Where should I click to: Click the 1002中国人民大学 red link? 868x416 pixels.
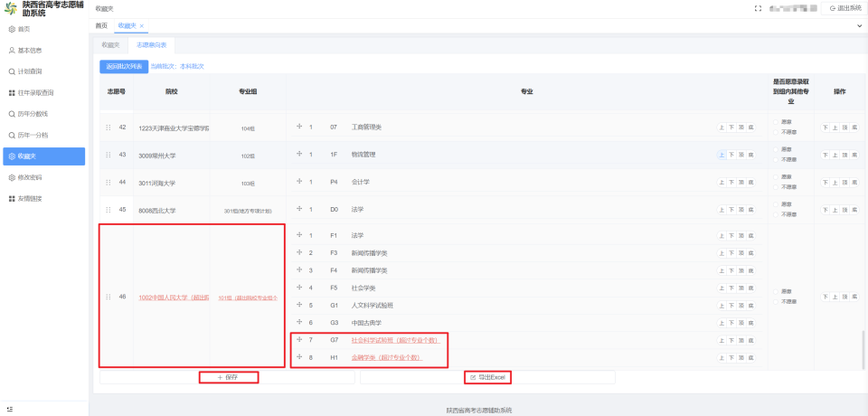tap(174, 298)
